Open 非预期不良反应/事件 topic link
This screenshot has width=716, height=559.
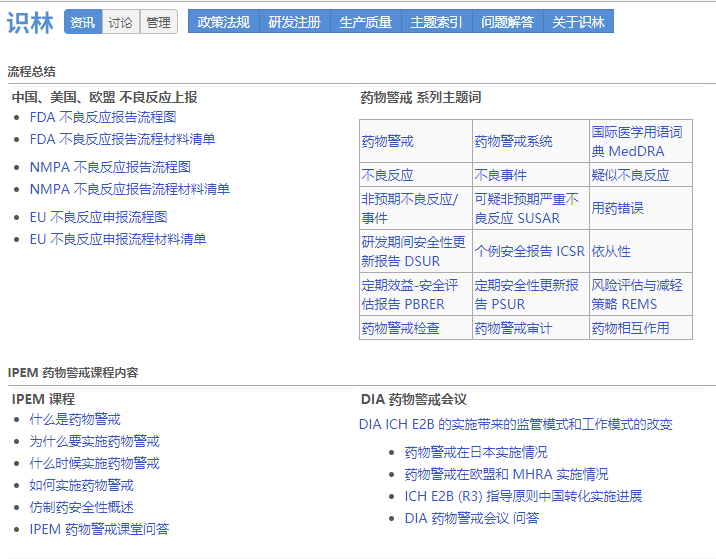point(410,208)
